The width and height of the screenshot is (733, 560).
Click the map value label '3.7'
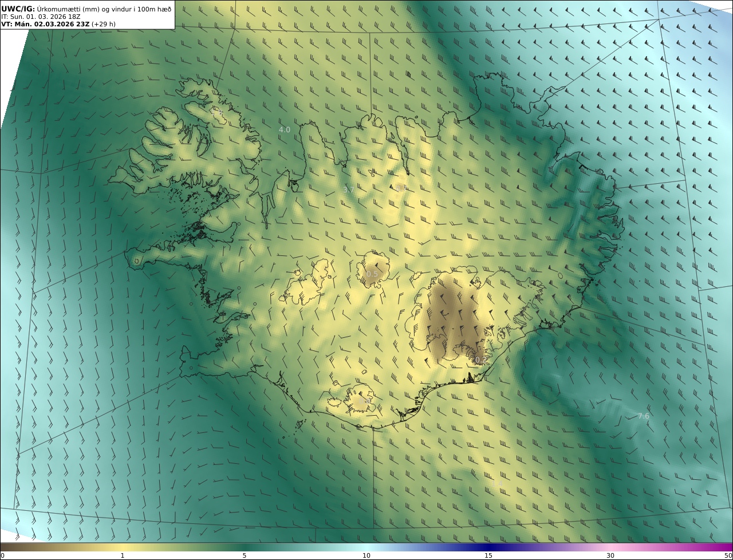[348, 190]
